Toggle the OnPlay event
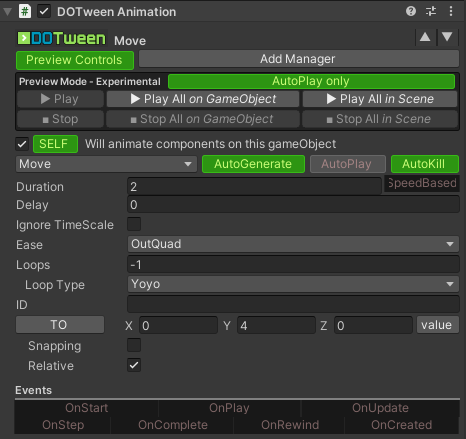 point(229,408)
